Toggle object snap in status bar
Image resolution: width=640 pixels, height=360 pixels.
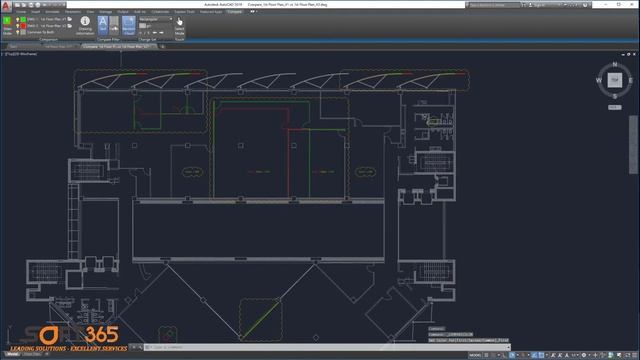click(541, 356)
